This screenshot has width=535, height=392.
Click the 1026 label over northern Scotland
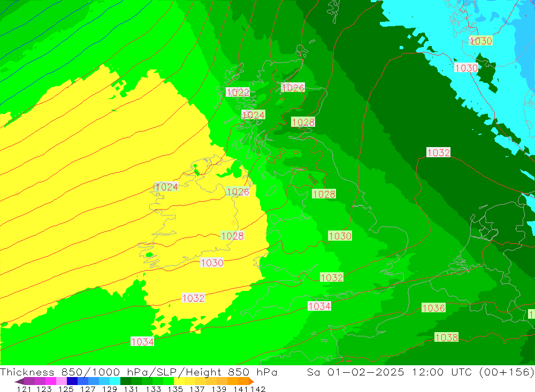pos(293,88)
